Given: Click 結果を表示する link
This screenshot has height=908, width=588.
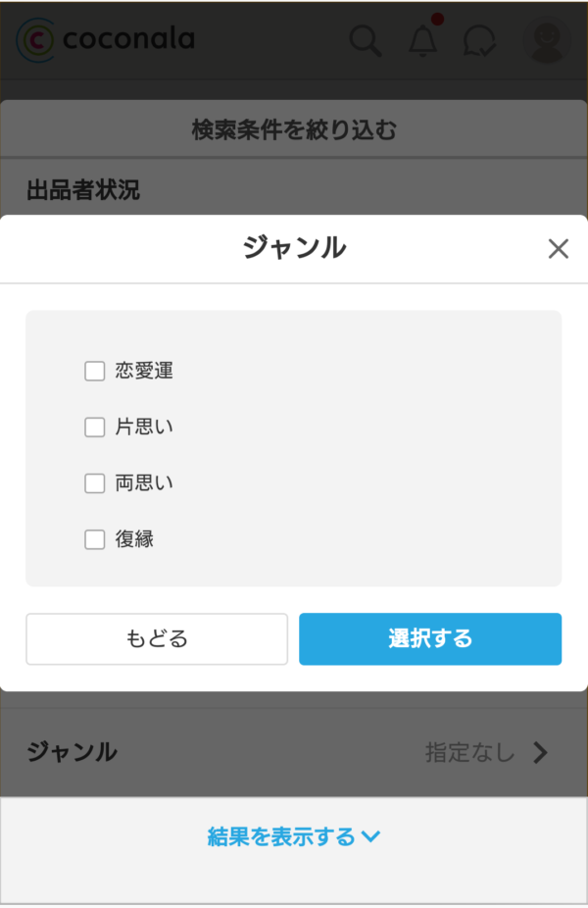Looking at the screenshot, I should point(281,836).
